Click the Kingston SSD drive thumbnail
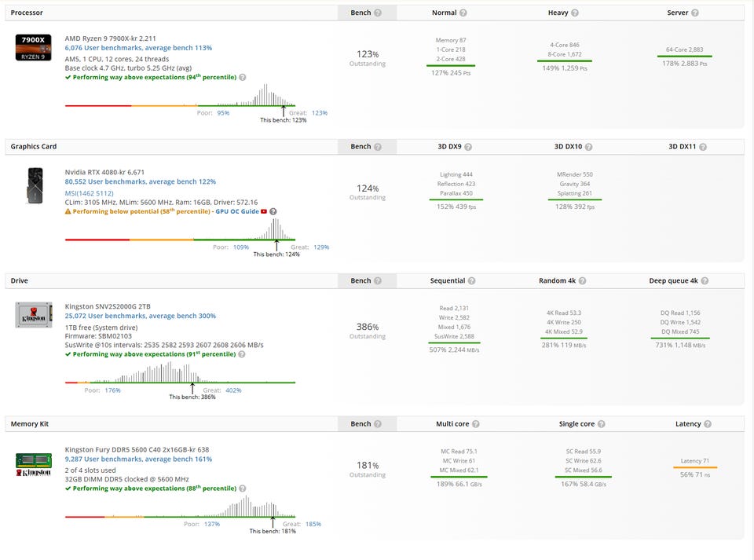 (33, 315)
